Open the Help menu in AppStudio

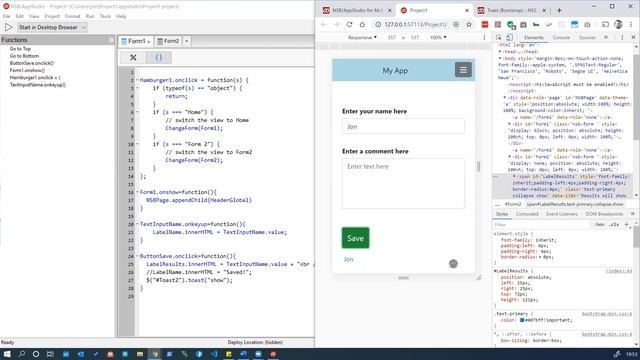tap(121, 16)
